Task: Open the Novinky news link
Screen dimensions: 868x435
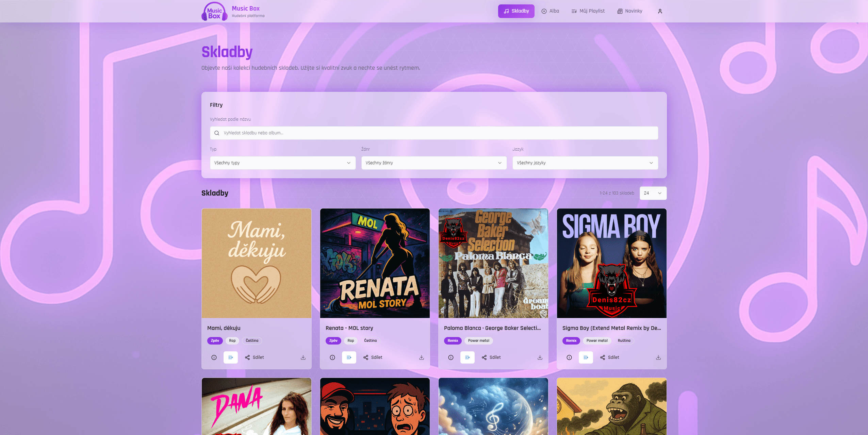Action: click(630, 11)
